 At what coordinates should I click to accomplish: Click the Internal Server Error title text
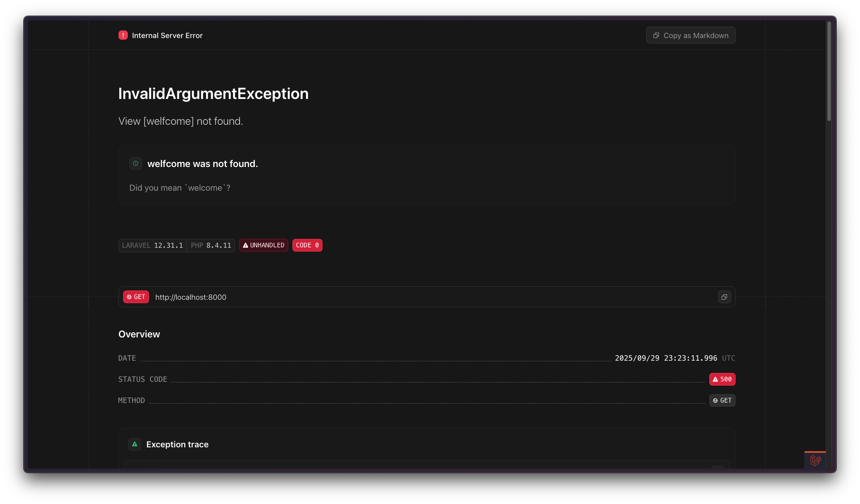click(x=167, y=36)
